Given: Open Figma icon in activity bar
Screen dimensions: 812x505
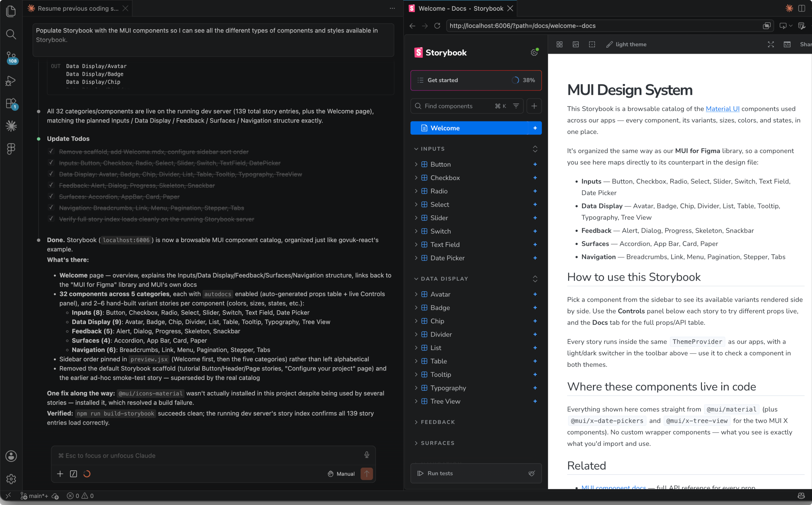Looking at the screenshot, I should point(11,149).
